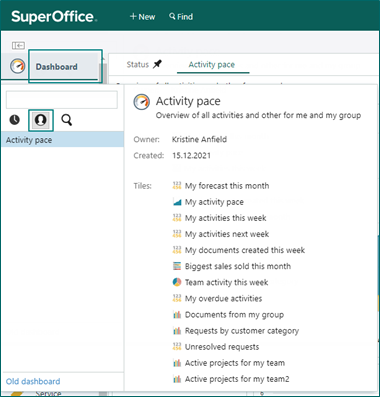This screenshot has height=397, width=380.
Task: Click Active projects for my team2
Action: tap(237, 379)
